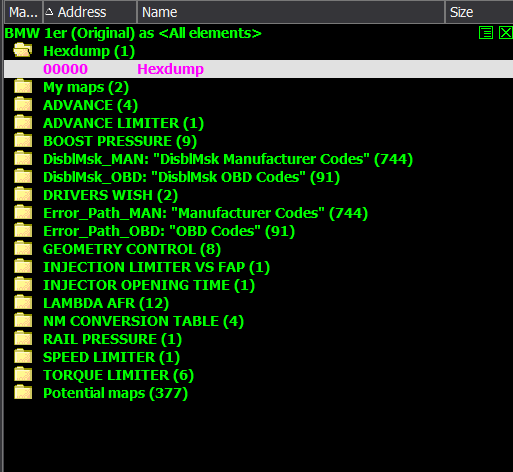Click the DisblMsk_OBD folder icon
513x472 pixels.
click(23, 176)
